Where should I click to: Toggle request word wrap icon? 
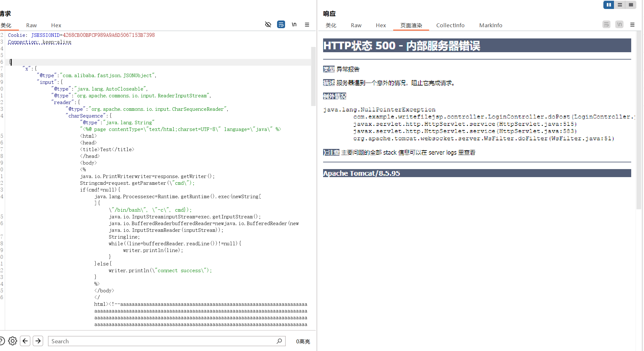281,25
